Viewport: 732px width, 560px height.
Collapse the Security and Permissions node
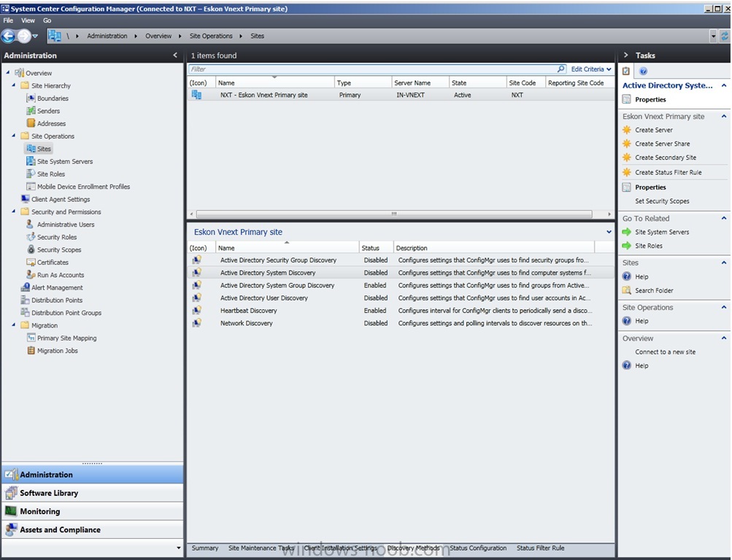click(x=14, y=211)
